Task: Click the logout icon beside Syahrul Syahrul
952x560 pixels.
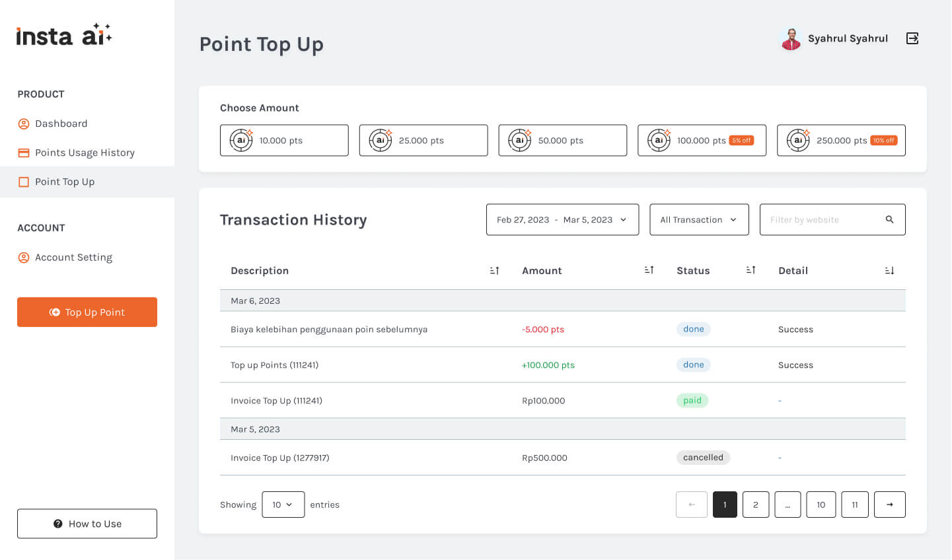Action: [912, 38]
